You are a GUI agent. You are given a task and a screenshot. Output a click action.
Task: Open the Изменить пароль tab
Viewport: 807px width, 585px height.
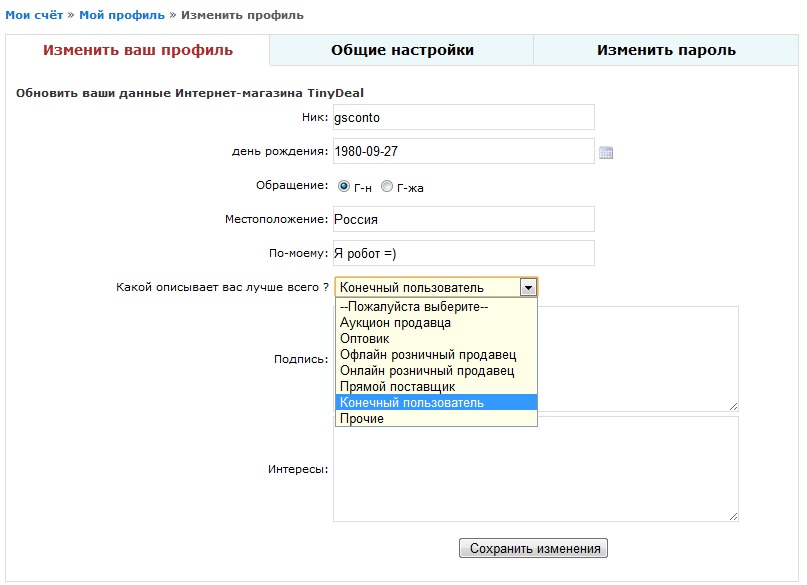[x=666, y=50]
